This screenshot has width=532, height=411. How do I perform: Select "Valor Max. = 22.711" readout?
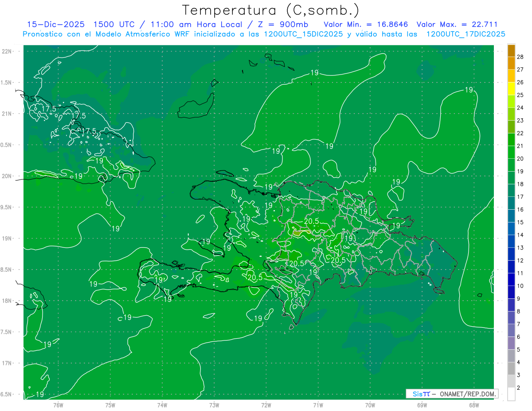tap(458, 24)
